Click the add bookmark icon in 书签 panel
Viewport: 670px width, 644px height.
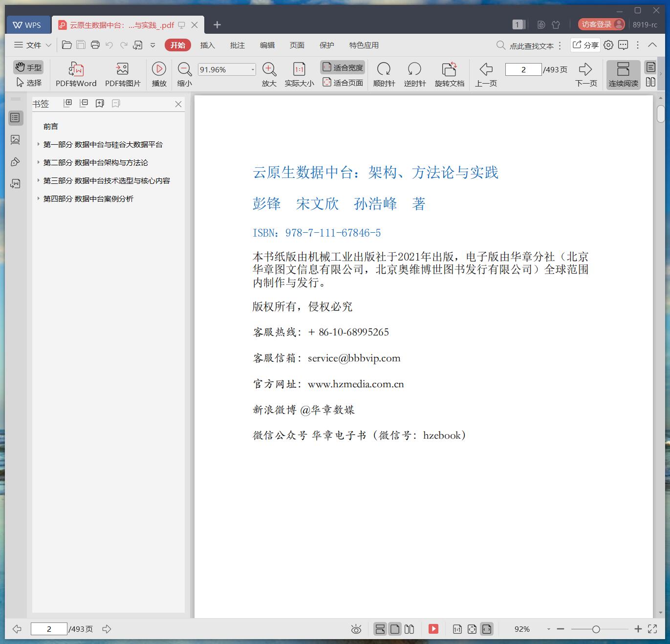[100, 103]
